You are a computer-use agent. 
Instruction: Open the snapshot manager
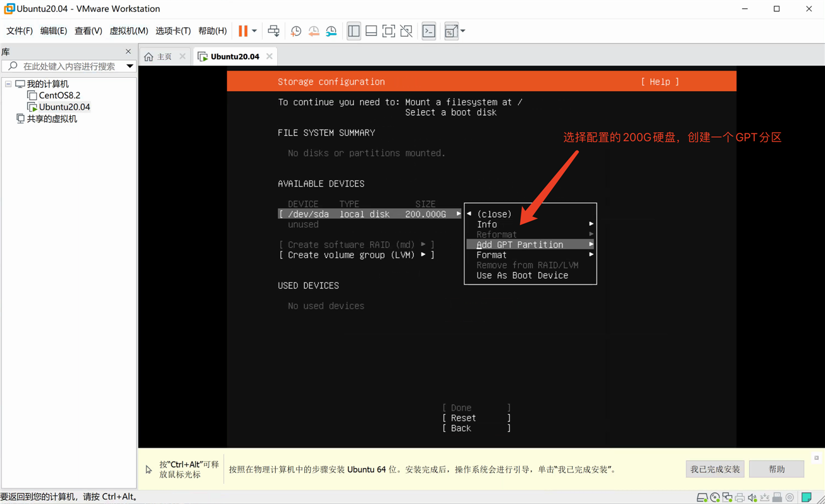click(x=332, y=31)
